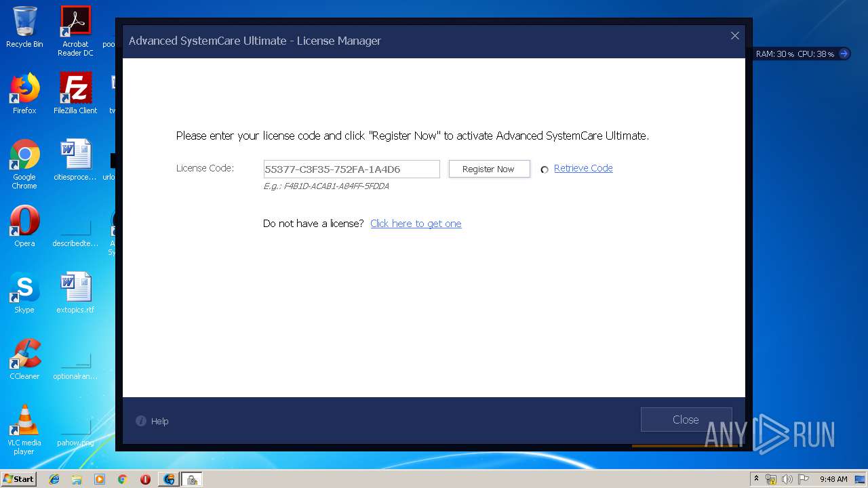Open Internet Explorer from taskbar
This screenshot has height=488, width=868.
54,479
